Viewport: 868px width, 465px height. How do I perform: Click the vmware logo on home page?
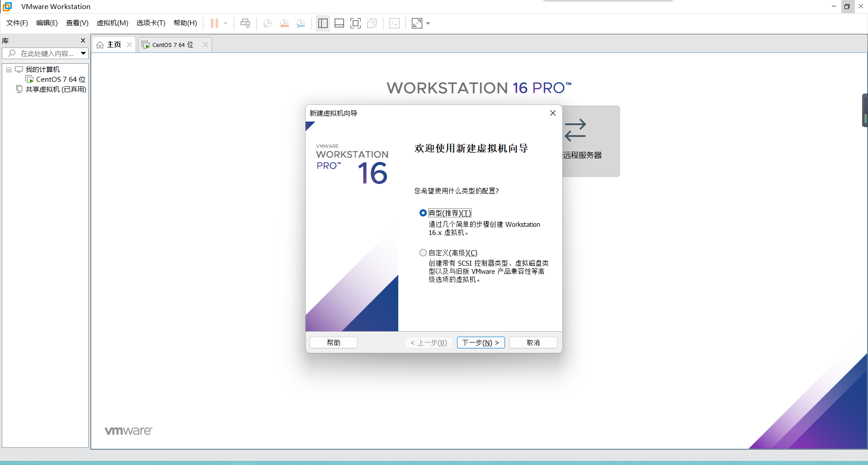tap(128, 431)
